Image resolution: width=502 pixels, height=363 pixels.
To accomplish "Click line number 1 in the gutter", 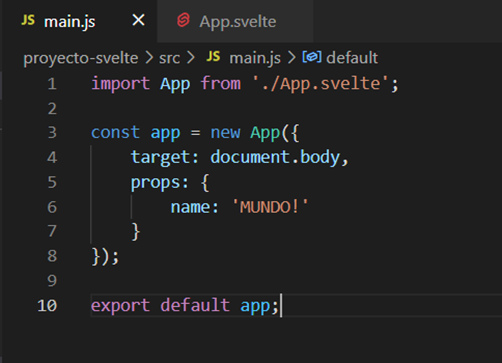I will click(x=52, y=84).
